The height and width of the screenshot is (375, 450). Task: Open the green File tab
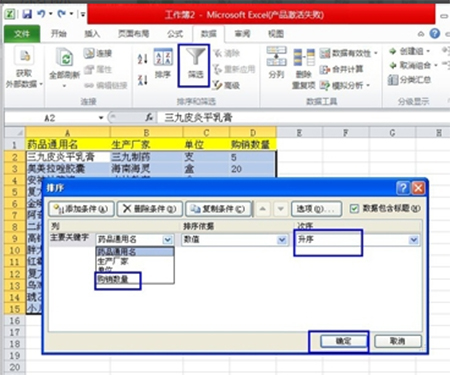click(x=22, y=34)
